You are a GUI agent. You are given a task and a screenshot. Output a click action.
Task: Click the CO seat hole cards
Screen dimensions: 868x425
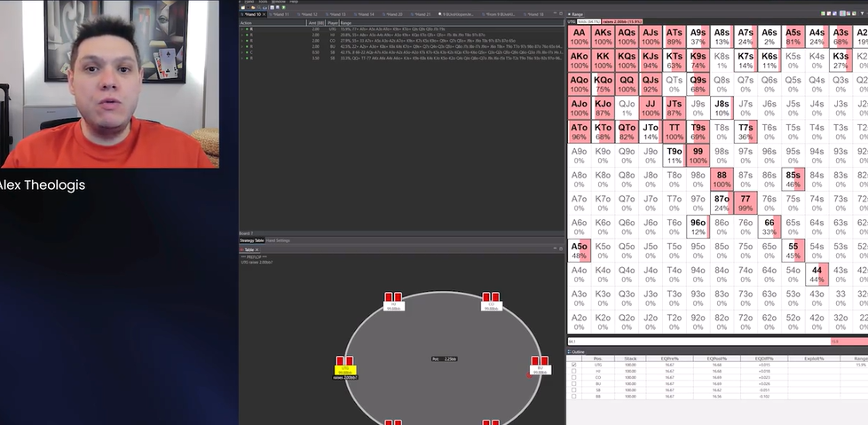(491, 297)
